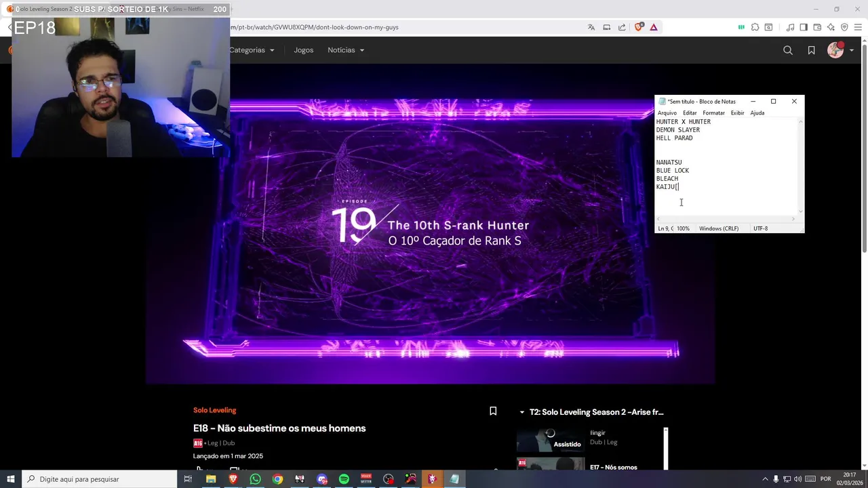Viewport: 868px width, 488px height.
Task: Show hidden system tray icons chevron
Action: (x=765, y=479)
